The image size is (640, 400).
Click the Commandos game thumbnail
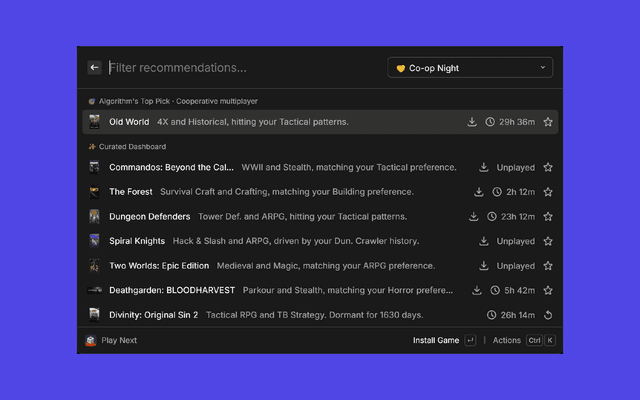click(x=94, y=167)
